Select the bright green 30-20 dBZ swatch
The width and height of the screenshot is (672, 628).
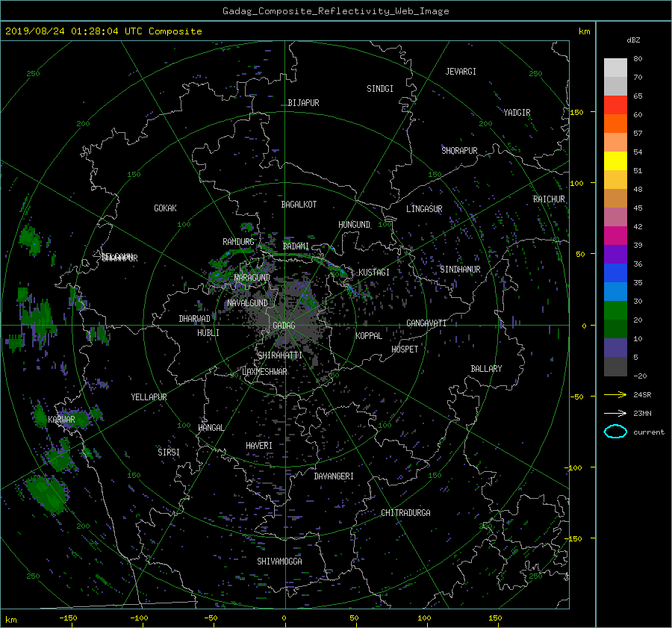click(615, 311)
